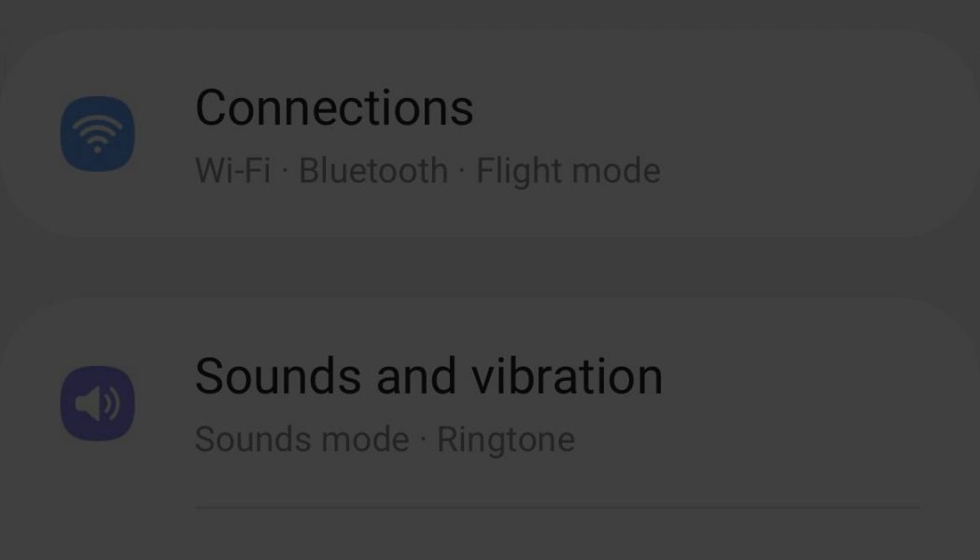
Task: Tap the Sounds and vibration heading
Action: pos(428,376)
